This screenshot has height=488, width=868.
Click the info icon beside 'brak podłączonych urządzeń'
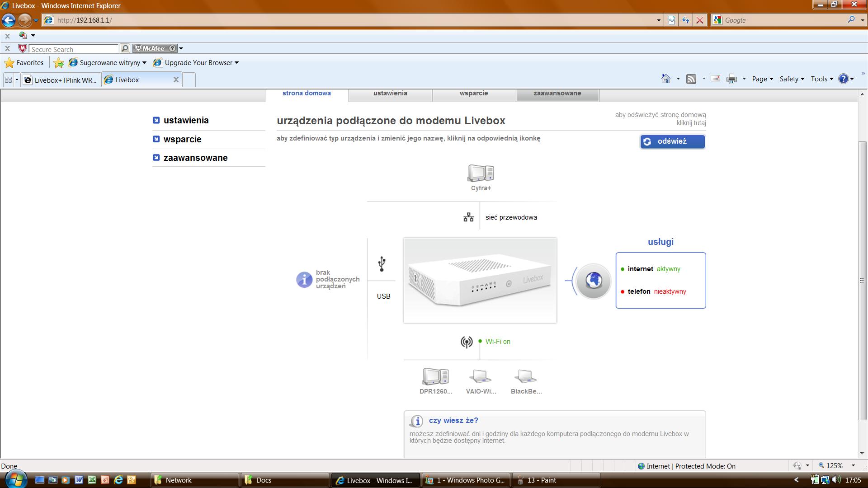tap(304, 280)
